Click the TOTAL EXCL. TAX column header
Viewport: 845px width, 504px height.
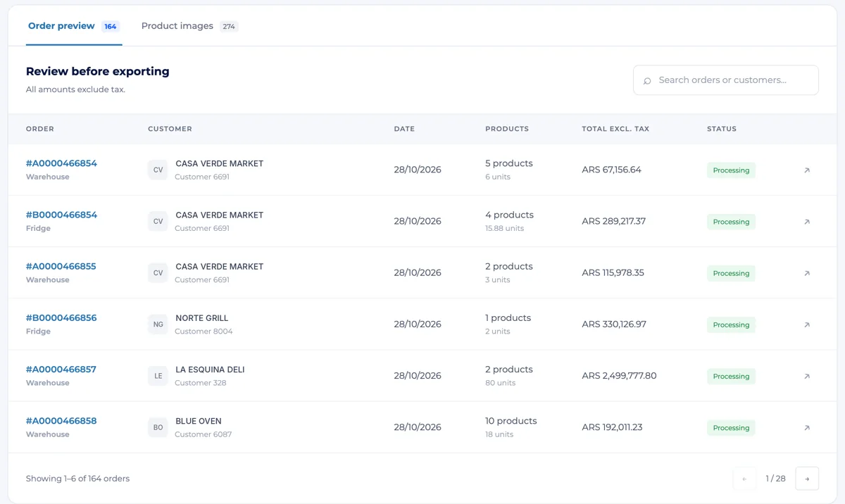tap(615, 129)
